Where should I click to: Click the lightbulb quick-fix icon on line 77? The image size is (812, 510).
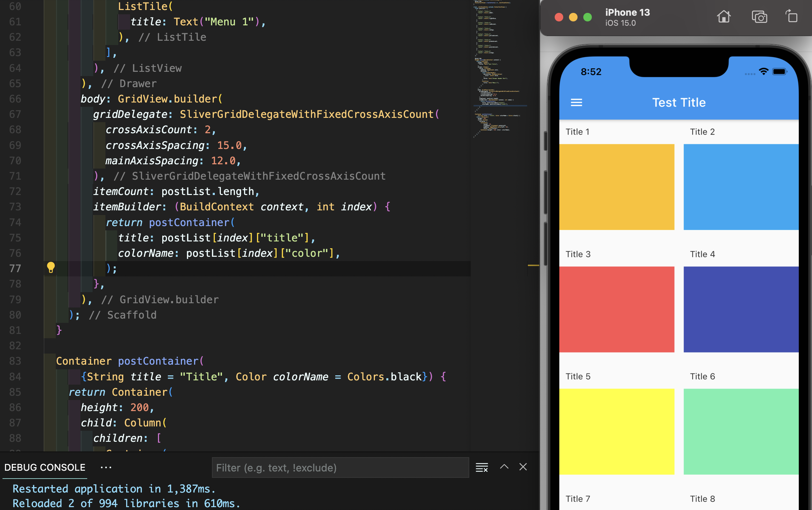(51, 267)
